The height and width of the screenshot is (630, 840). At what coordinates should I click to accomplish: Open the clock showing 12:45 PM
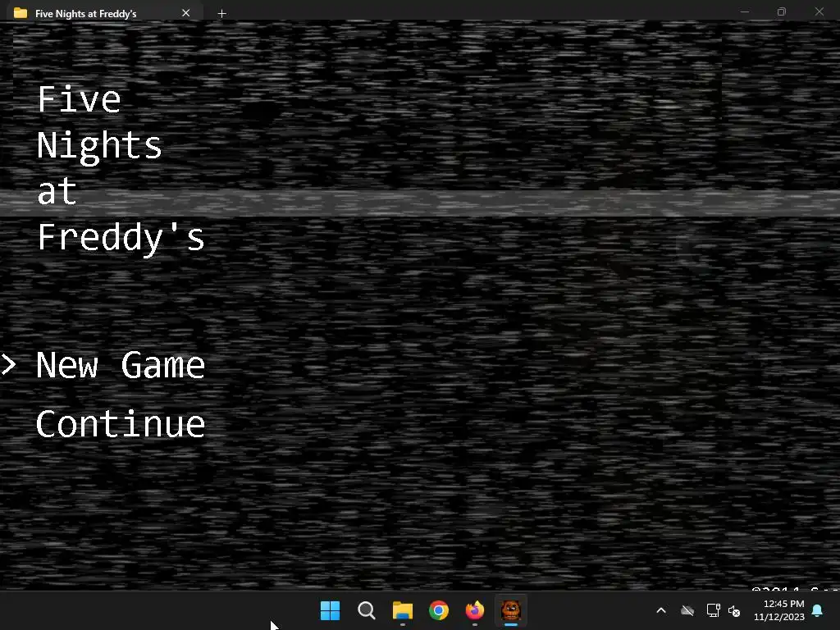tap(779, 610)
